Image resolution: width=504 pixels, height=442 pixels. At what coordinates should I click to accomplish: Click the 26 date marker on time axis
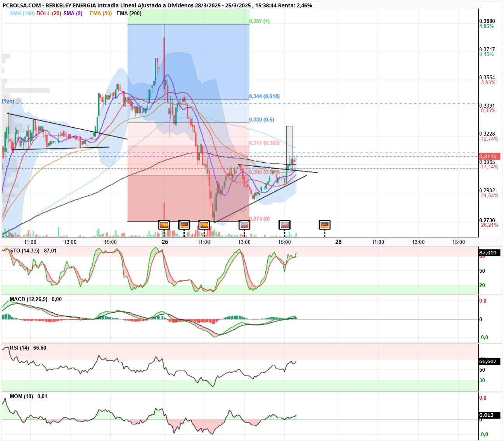338,242
